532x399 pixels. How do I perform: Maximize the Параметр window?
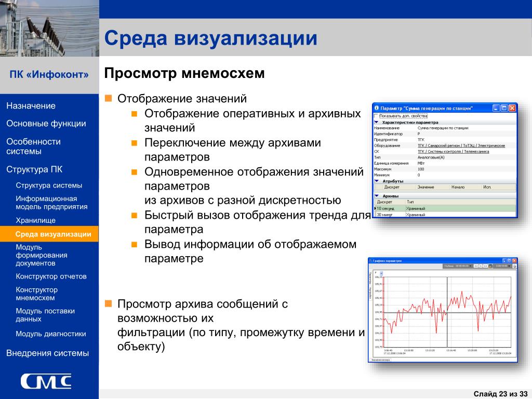tap(504, 108)
